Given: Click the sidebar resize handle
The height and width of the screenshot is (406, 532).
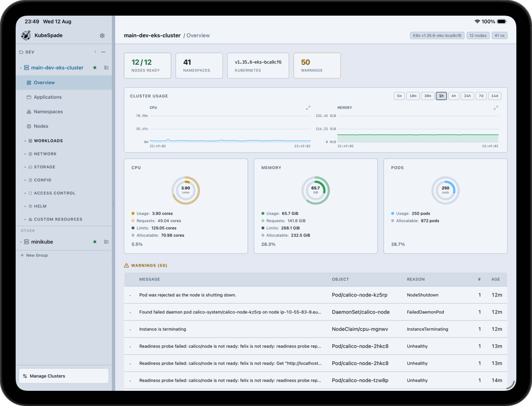Looking at the screenshot, I should pos(113,203).
